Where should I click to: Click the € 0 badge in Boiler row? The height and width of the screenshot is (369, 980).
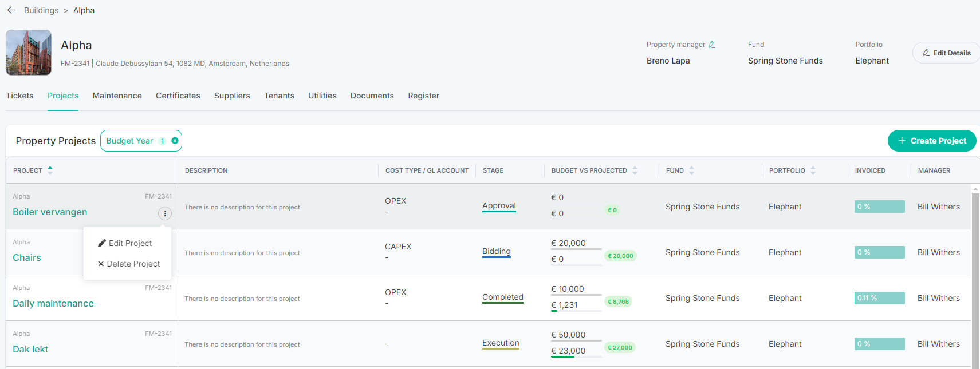612,210
